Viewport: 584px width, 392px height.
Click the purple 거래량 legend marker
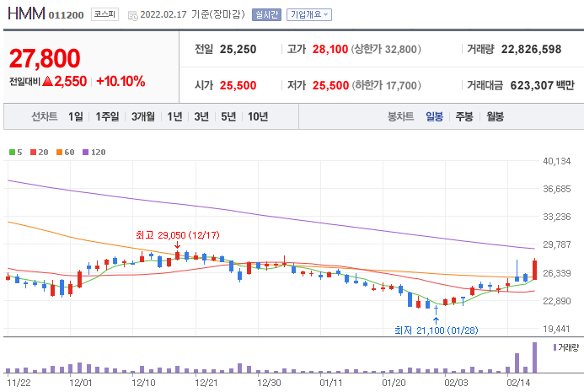pyautogui.click(x=555, y=347)
